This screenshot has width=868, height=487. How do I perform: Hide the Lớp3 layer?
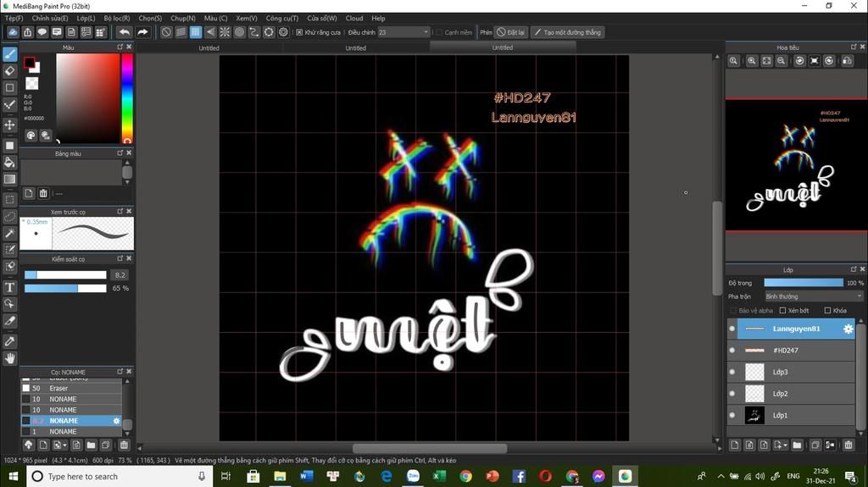[x=732, y=372]
